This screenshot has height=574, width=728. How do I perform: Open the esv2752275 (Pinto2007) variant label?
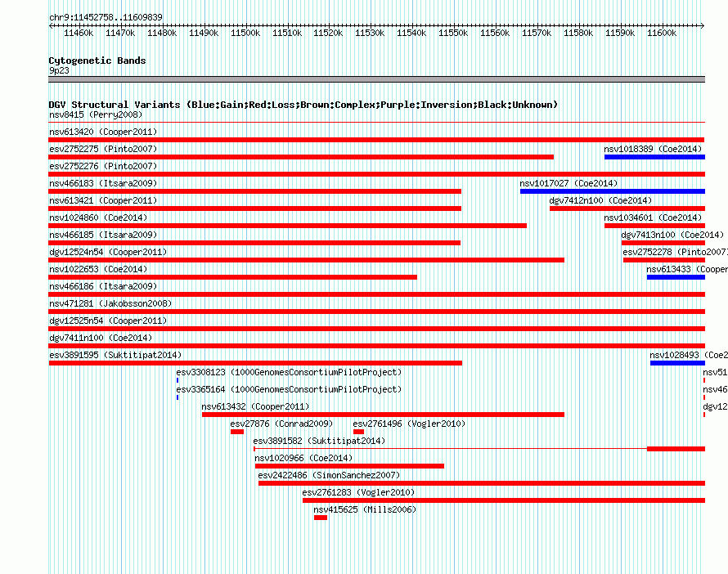tap(103, 149)
